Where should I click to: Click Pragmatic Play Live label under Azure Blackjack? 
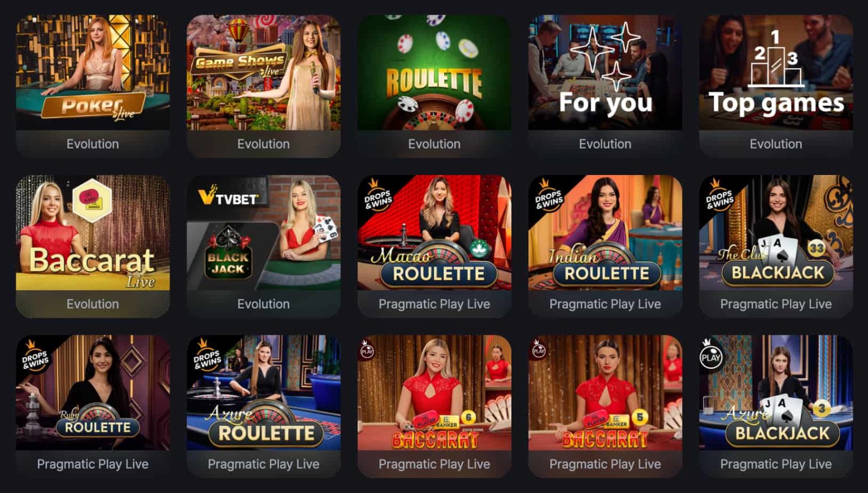[x=775, y=464]
